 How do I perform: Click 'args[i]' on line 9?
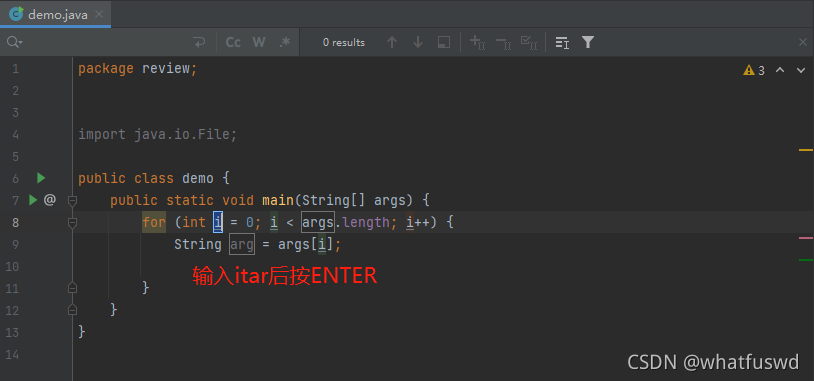click(306, 244)
